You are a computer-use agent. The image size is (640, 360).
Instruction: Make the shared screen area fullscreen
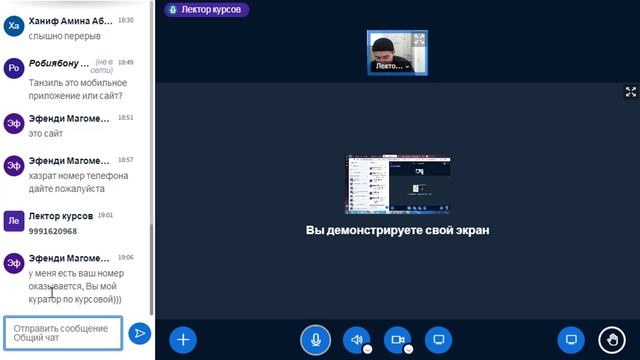(x=631, y=92)
